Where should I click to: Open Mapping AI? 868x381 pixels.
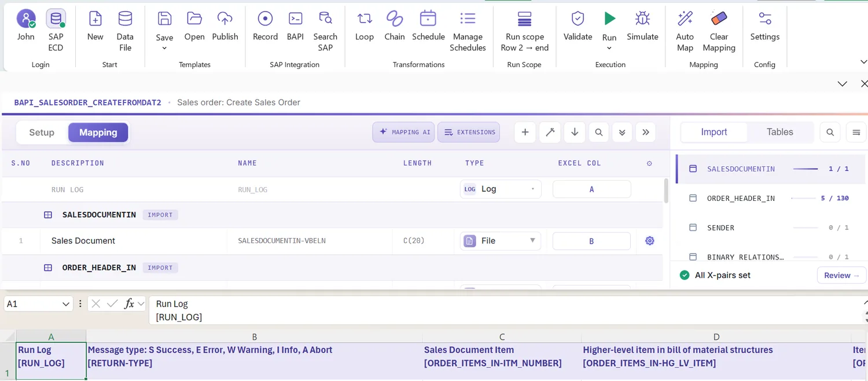click(x=404, y=132)
